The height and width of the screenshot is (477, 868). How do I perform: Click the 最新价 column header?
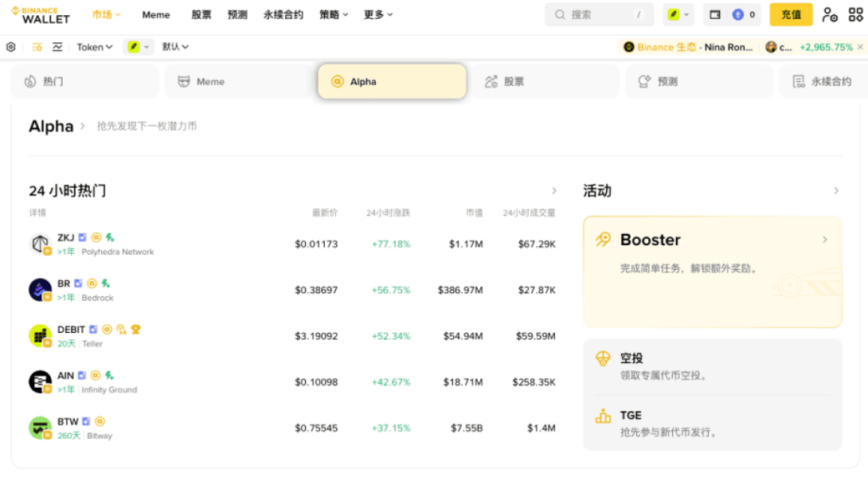point(325,213)
